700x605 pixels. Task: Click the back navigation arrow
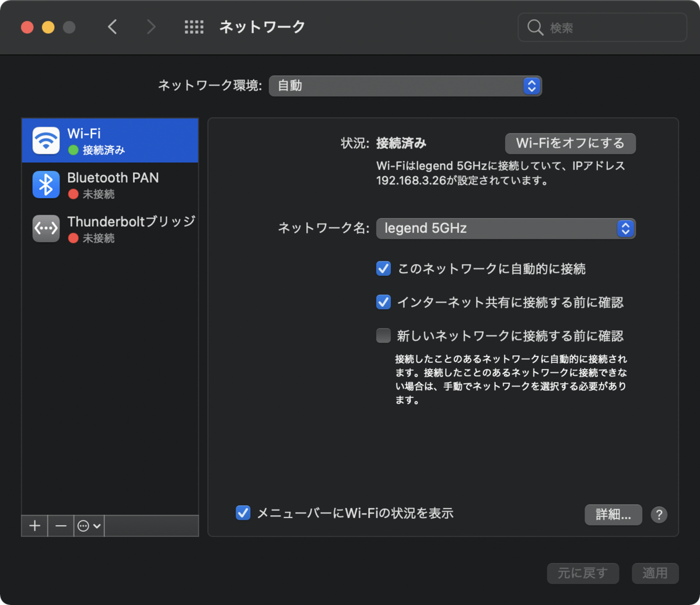coord(112,27)
